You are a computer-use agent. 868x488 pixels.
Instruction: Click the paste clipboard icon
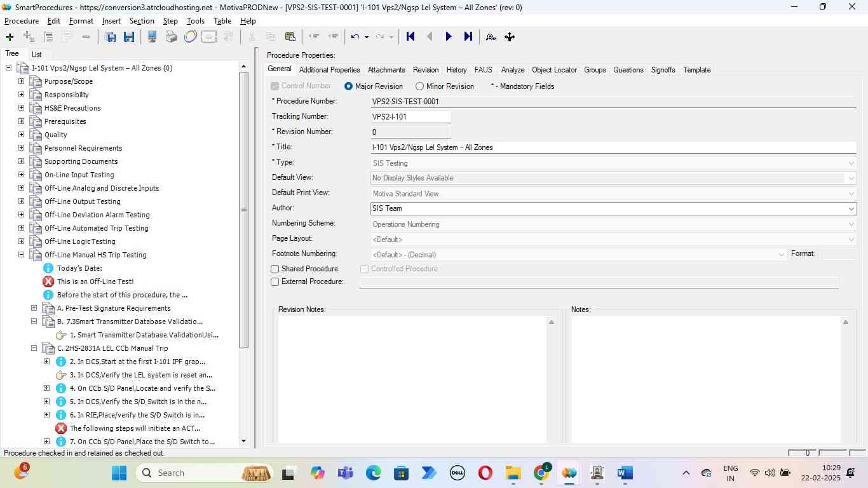click(x=290, y=37)
